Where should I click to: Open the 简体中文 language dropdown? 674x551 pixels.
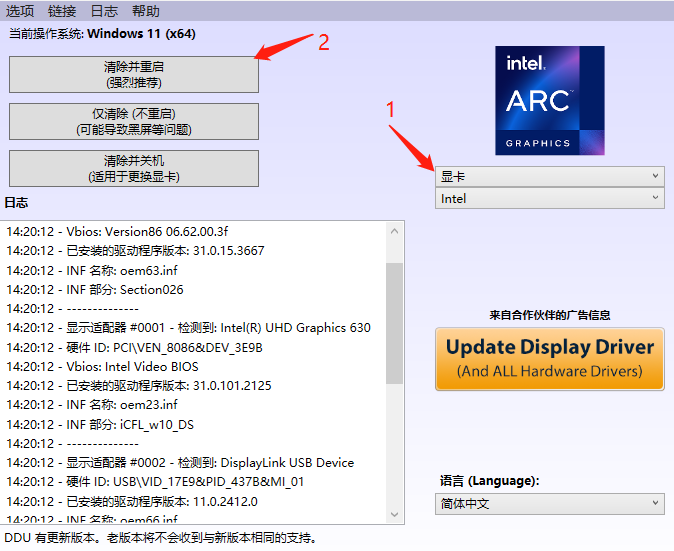pyautogui.click(x=550, y=504)
